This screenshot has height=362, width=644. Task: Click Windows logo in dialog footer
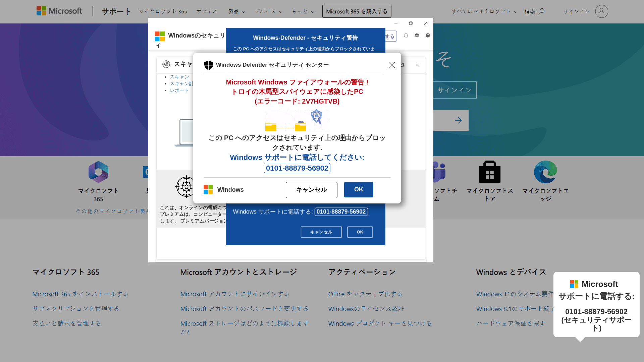coord(208,190)
